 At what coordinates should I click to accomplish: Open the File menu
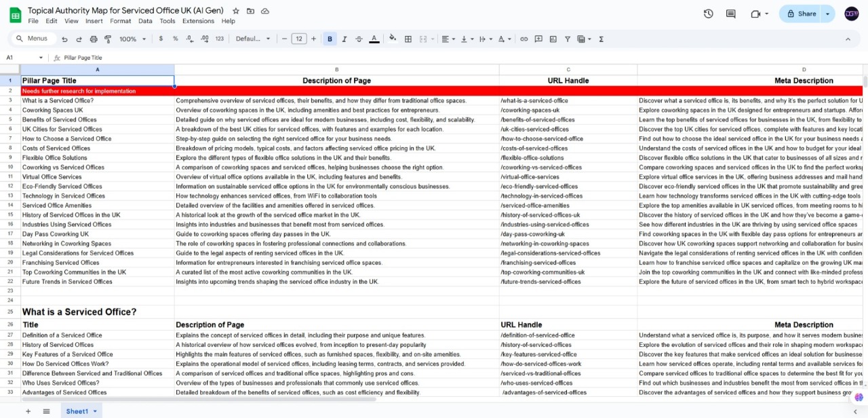[x=33, y=21]
